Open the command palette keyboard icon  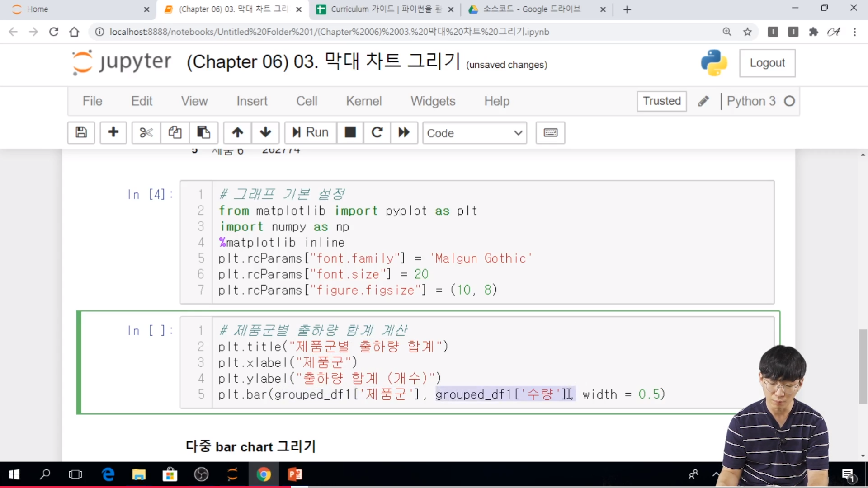pos(550,132)
